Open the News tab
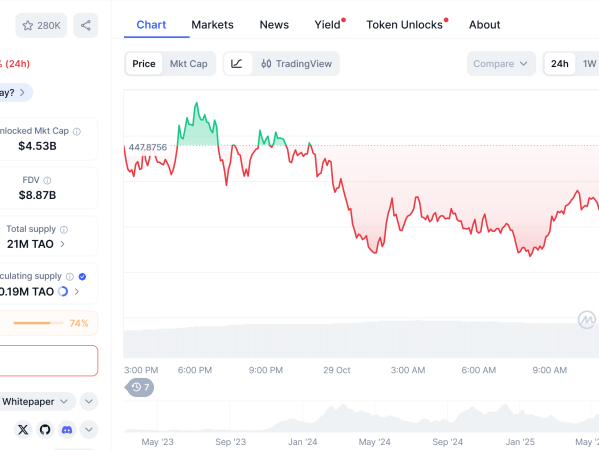This screenshot has height=450, width=599. pyautogui.click(x=274, y=25)
